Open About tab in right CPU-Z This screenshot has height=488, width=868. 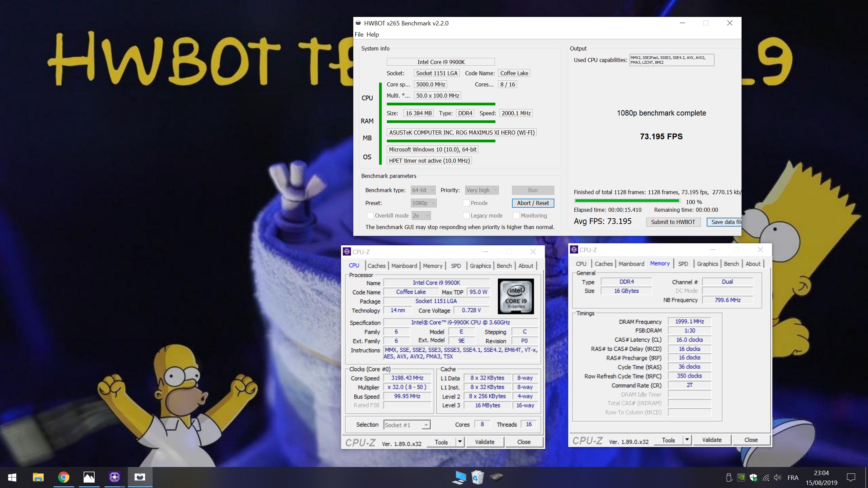(x=753, y=264)
